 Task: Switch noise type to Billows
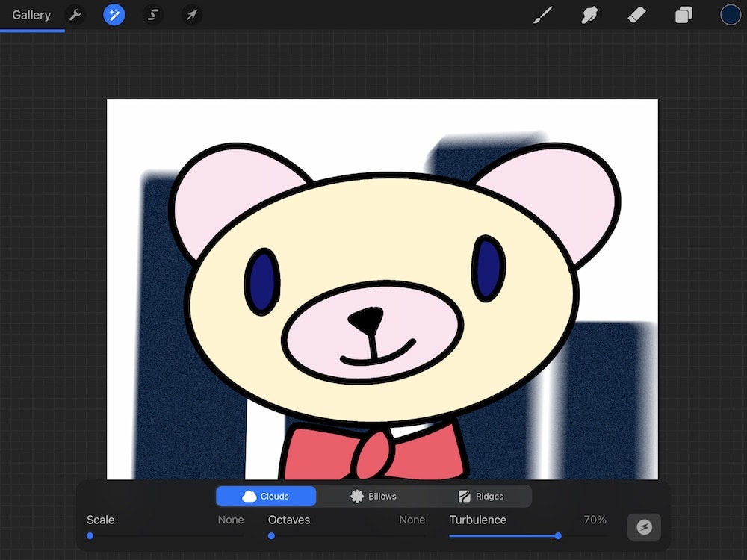click(x=373, y=497)
